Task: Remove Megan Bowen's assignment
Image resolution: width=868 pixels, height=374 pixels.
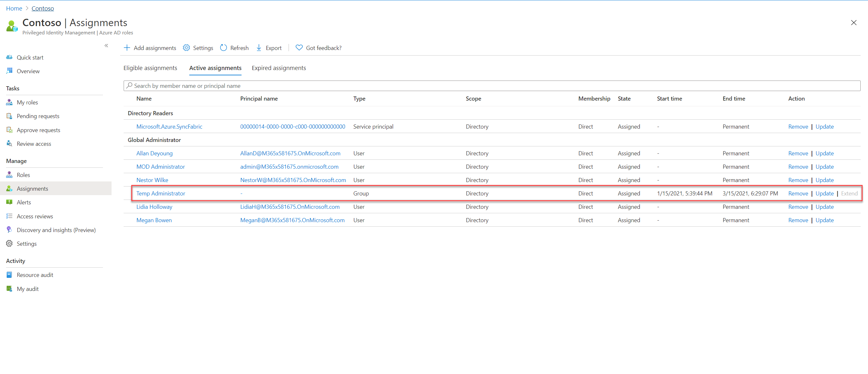Action: pyautogui.click(x=798, y=220)
